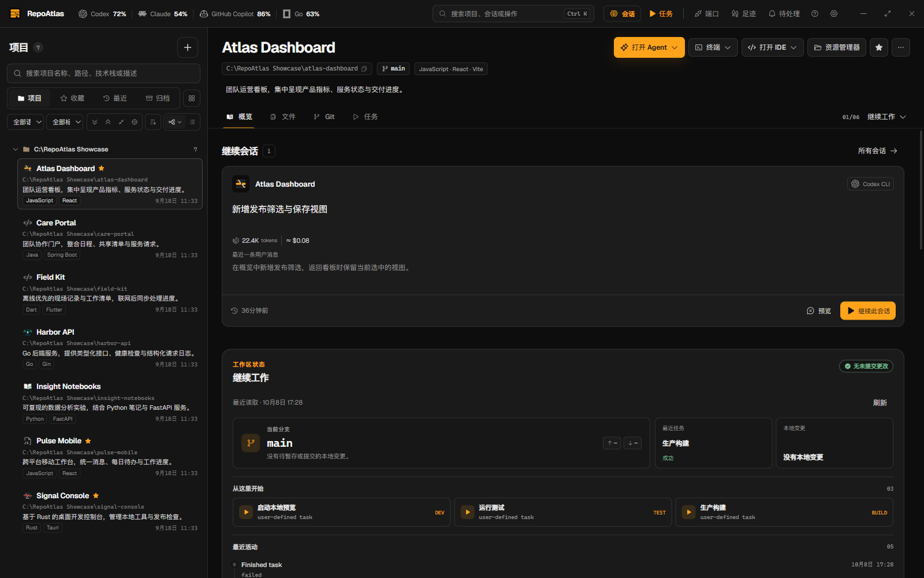Switch to the 文件 files tab
This screenshot has height=578, width=924.
[283, 117]
